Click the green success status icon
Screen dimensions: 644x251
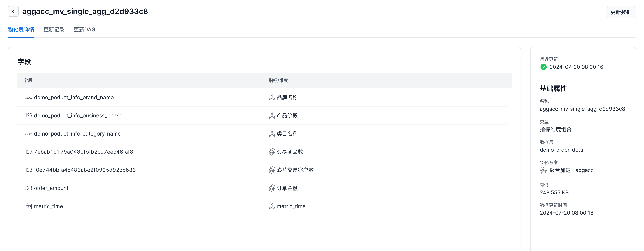(x=543, y=67)
